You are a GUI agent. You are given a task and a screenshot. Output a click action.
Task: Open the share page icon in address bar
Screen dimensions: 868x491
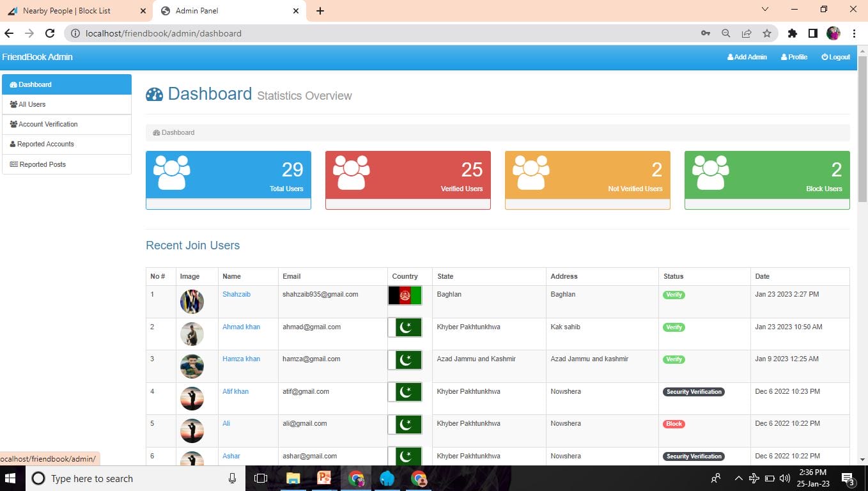pyautogui.click(x=746, y=33)
